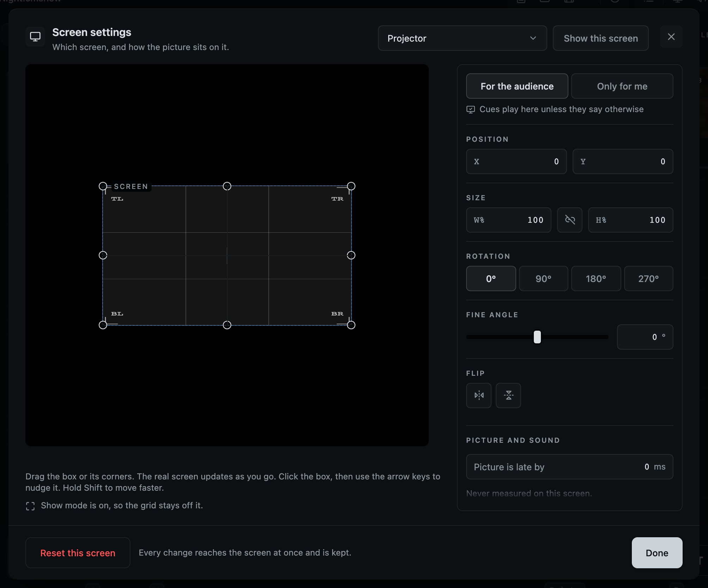The width and height of the screenshot is (708, 588).
Task: Flip the picture vertically
Action: [x=508, y=395]
